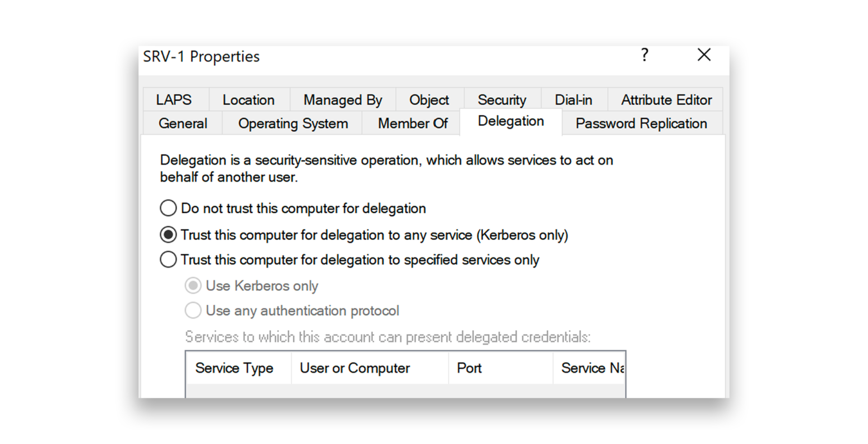
Task: Pick the Use Kerberos only option
Action: pyautogui.click(x=193, y=286)
